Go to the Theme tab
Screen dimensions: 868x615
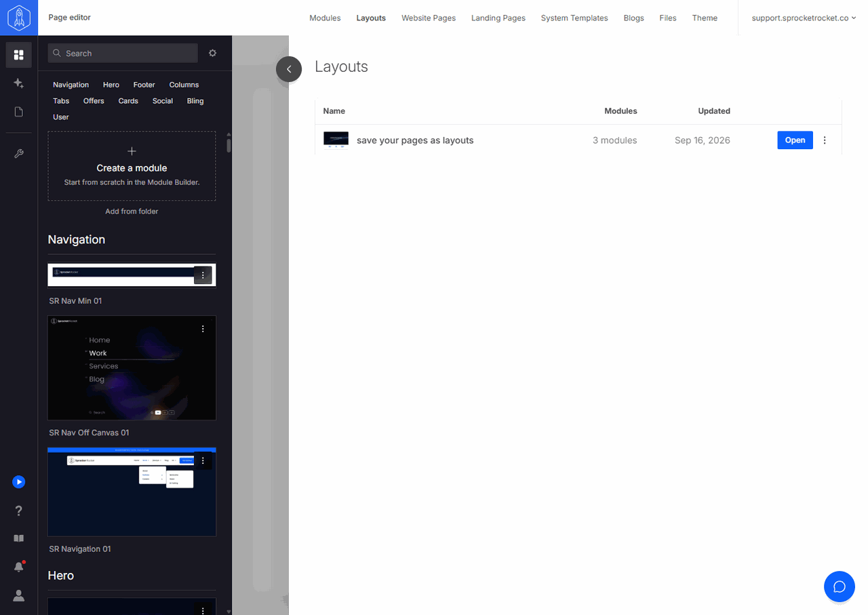pos(705,18)
